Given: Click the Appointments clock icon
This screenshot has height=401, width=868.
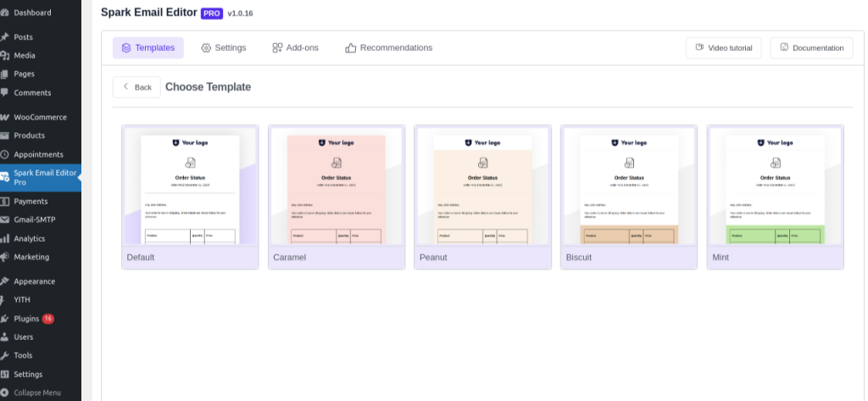Looking at the screenshot, I should pos(4,154).
